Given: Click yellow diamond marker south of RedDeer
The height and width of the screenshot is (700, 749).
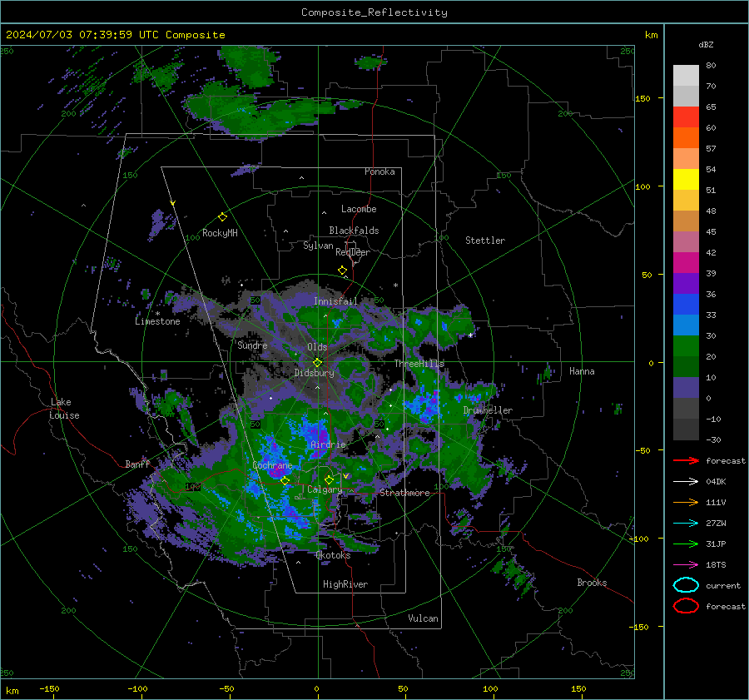Looking at the screenshot, I should pos(343,271).
